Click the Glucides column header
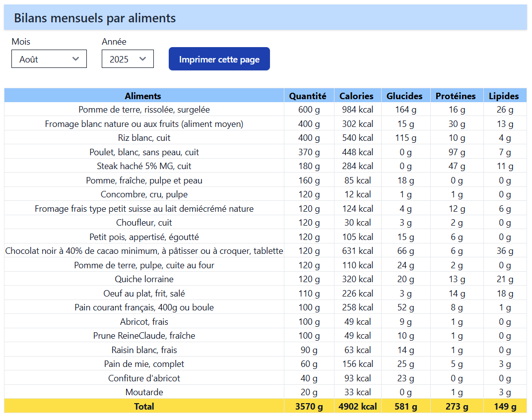The image size is (532, 420). [x=406, y=96]
